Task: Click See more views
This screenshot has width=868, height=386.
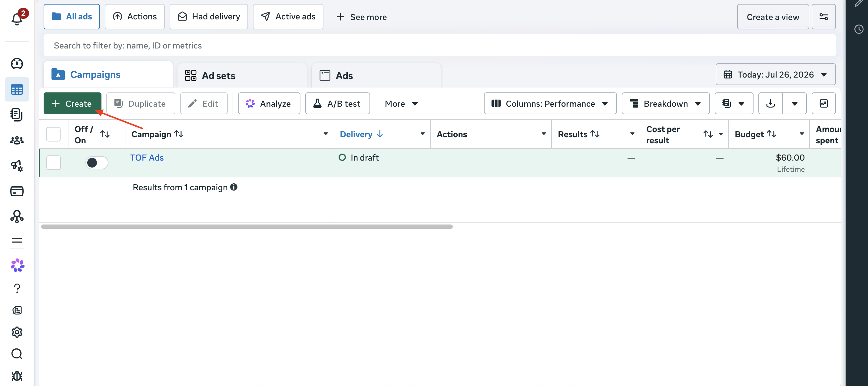Action: (x=361, y=17)
